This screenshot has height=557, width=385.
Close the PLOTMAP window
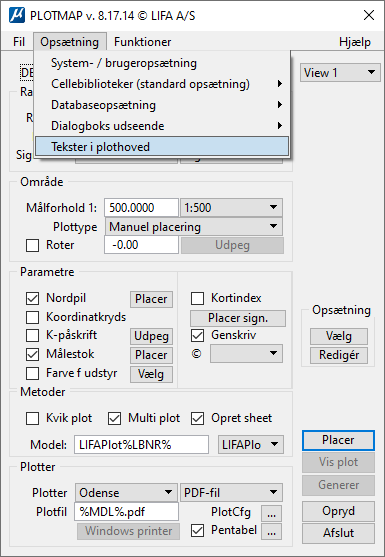coord(369,16)
